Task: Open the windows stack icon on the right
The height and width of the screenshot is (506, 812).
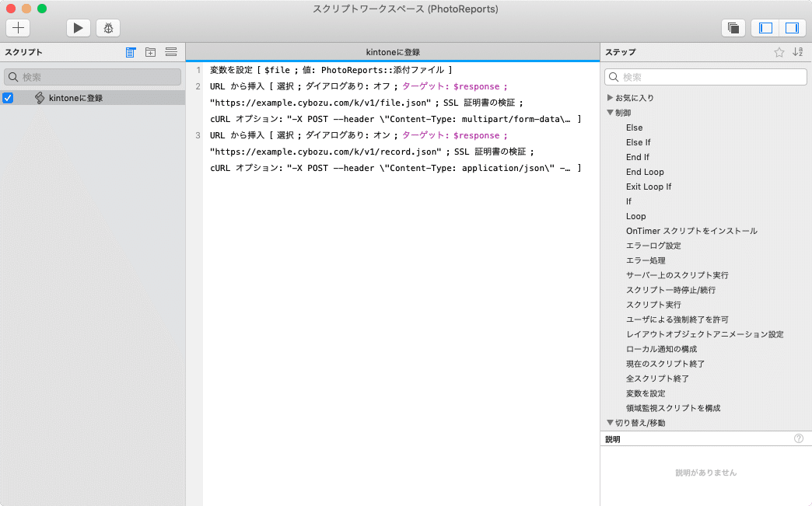Action: pyautogui.click(x=732, y=27)
